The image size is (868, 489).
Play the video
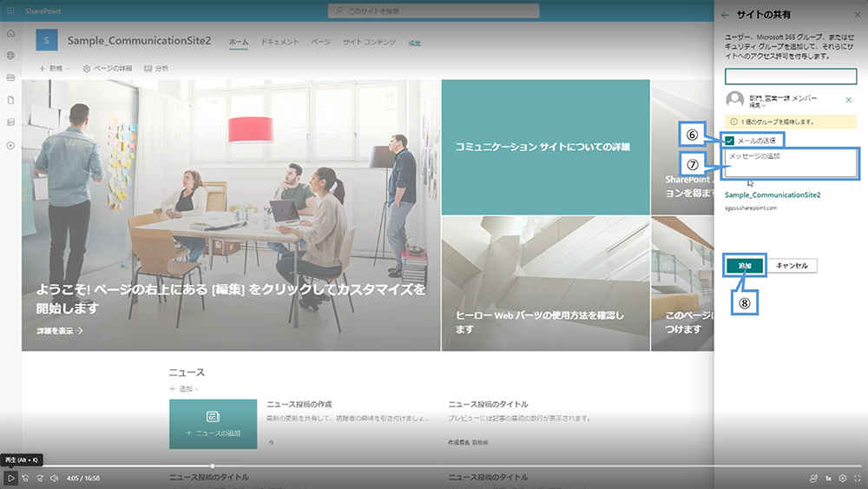(x=10, y=478)
